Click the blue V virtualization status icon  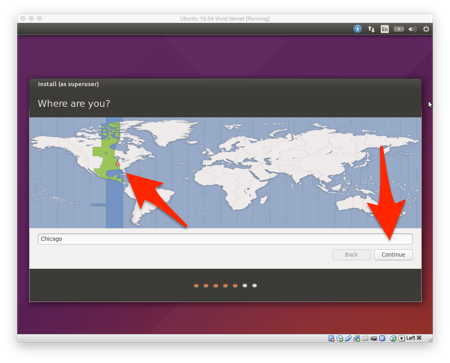(382, 338)
